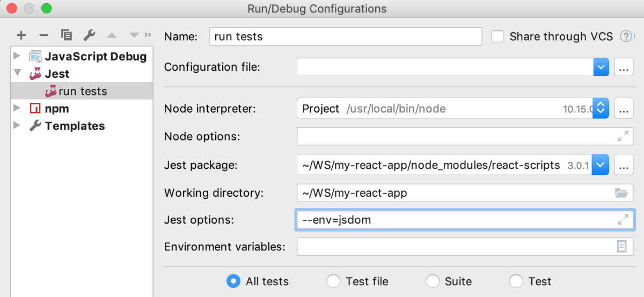Screen dimensions: 644x297
Task: Browse for Jest package with ellipsis button
Action: [x=624, y=165]
